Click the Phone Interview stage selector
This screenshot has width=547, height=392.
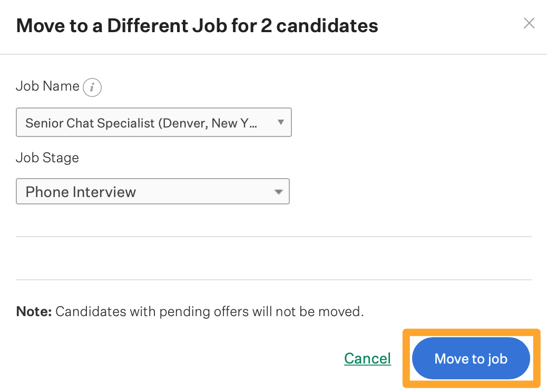click(x=153, y=191)
